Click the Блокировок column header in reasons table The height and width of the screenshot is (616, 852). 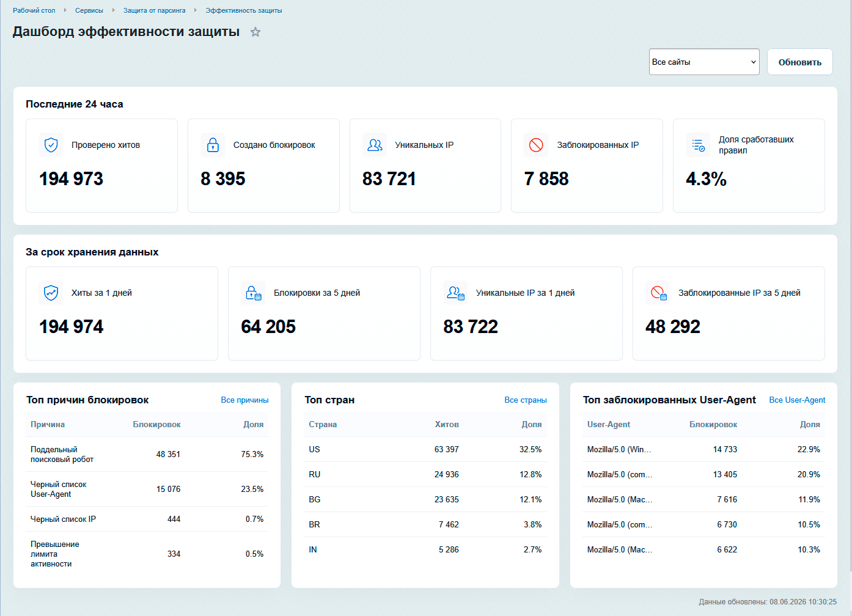pos(156,424)
